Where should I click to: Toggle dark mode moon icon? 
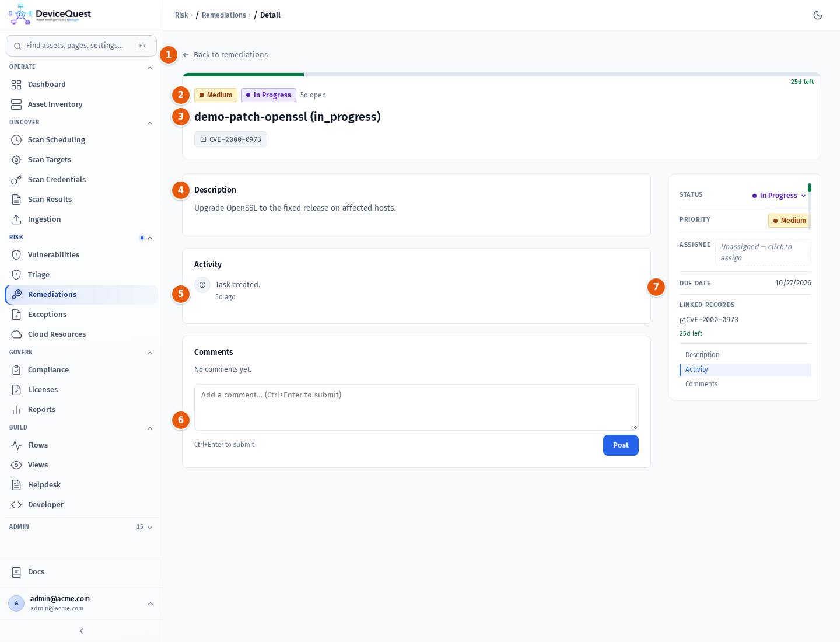(x=818, y=15)
